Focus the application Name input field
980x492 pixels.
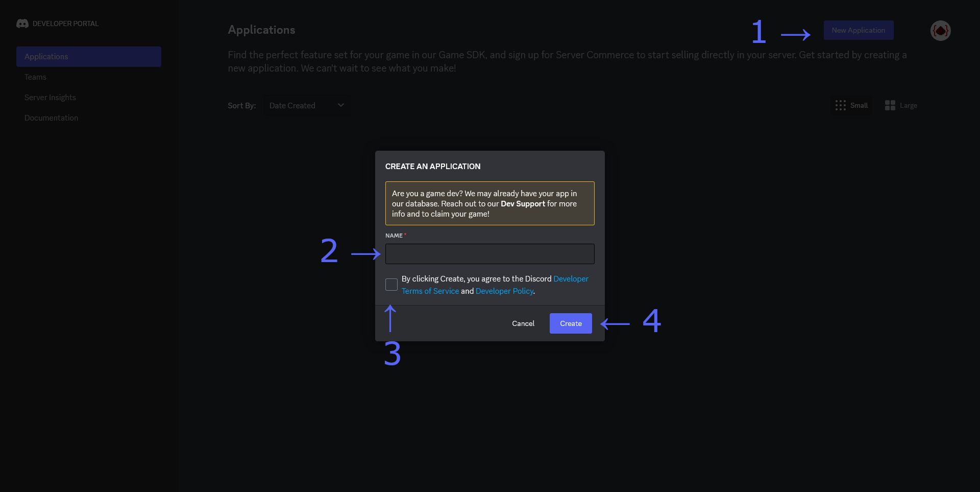(x=490, y=254)
